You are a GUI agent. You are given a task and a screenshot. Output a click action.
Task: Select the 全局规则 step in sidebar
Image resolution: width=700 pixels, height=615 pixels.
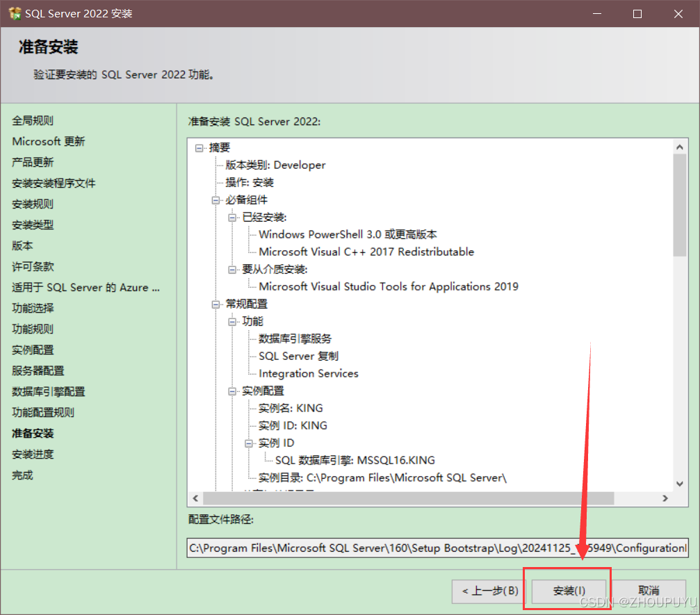33,120
